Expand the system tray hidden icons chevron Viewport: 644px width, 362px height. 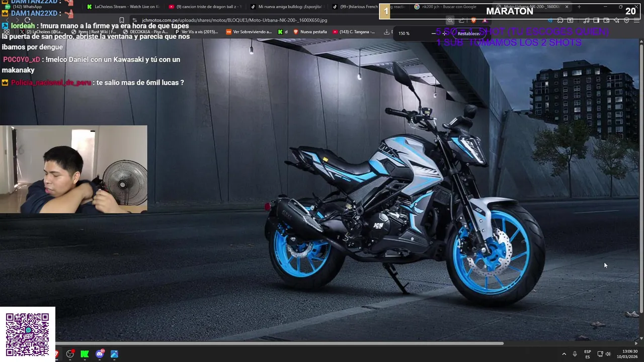click(564, 354)
